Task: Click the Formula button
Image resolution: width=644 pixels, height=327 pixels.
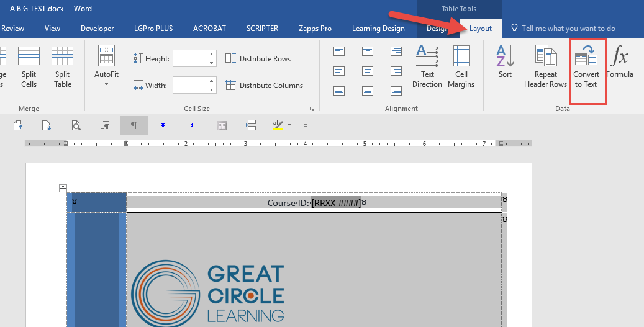Action: (620, 62)
